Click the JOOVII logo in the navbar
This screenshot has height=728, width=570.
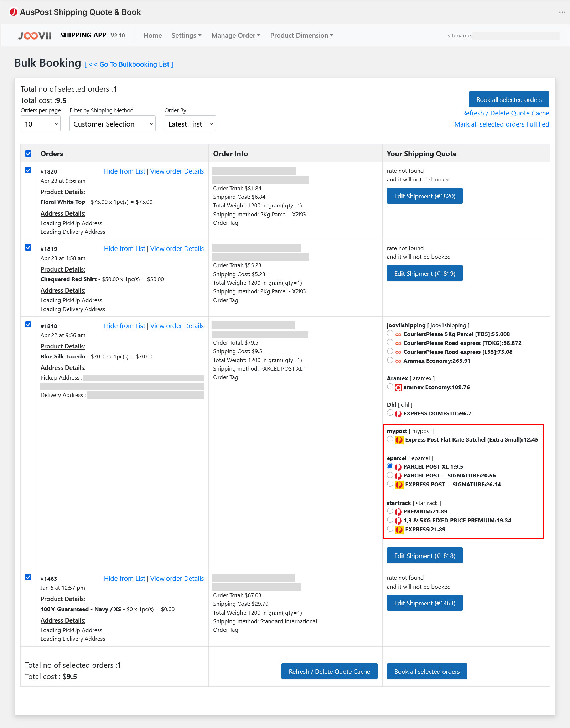tap(35, 36)
